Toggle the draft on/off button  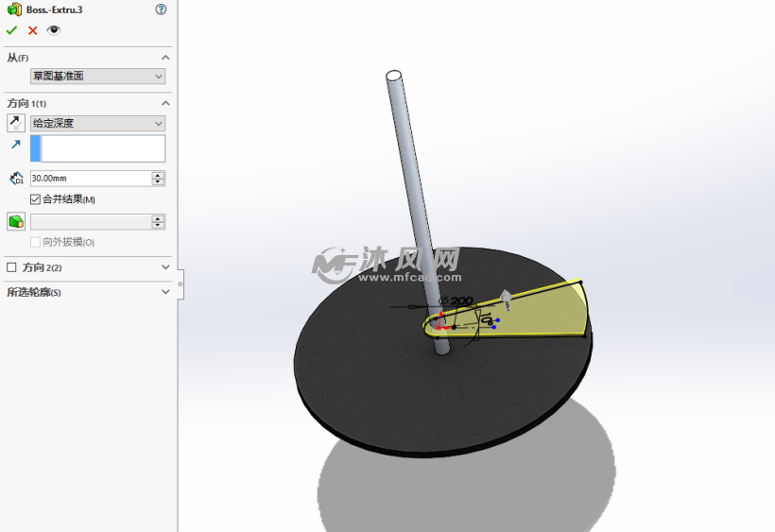(16, 221)
